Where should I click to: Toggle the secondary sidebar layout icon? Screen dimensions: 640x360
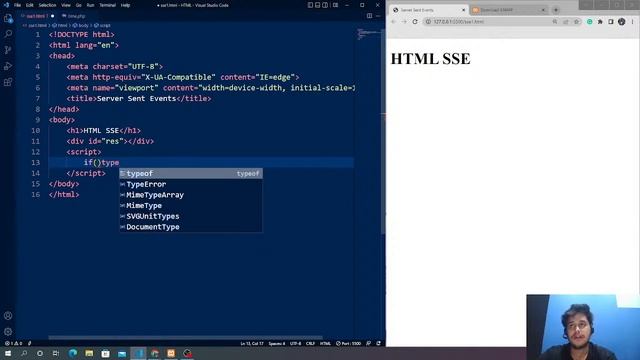[x=325, y=5]
